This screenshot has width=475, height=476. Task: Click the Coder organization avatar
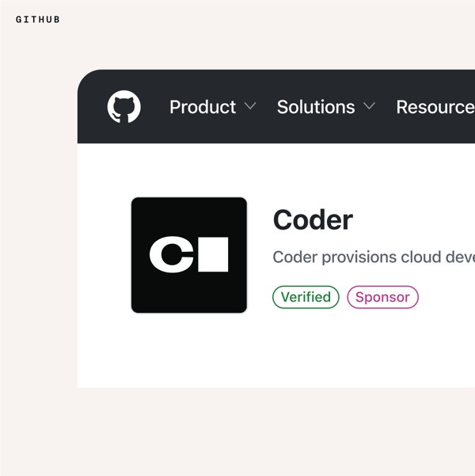(x=189, y=255)
